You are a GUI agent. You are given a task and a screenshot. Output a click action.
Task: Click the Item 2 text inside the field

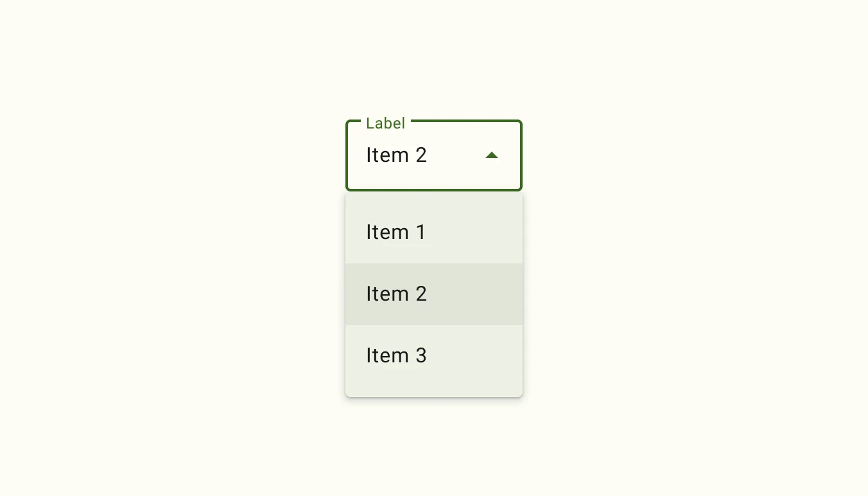pos(396,155)
